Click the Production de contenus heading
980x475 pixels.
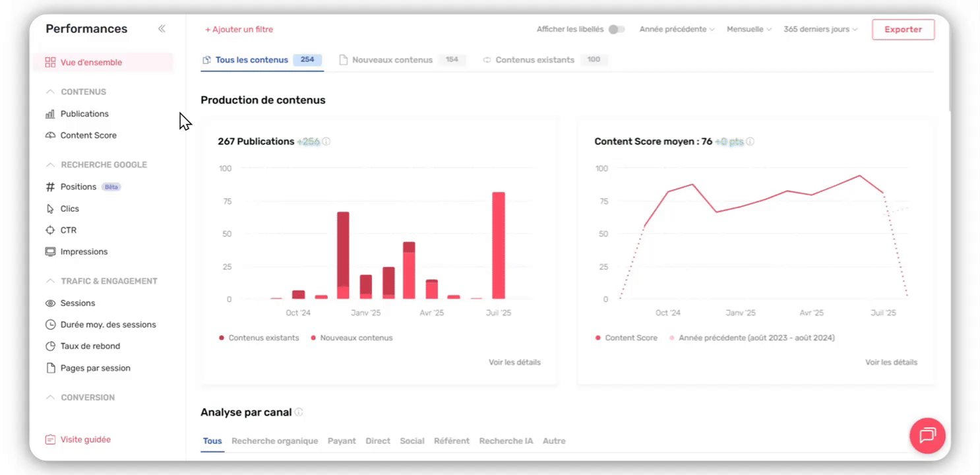tap(263, 100)
